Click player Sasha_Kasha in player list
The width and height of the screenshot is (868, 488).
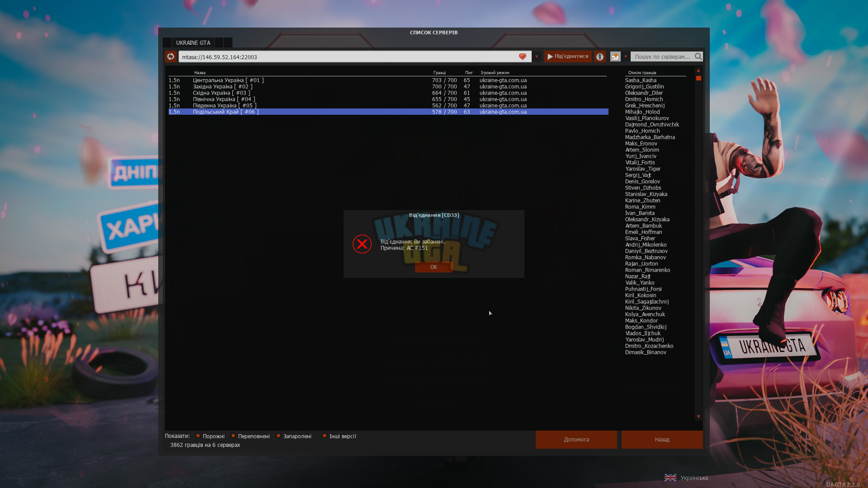coord(641,80)
